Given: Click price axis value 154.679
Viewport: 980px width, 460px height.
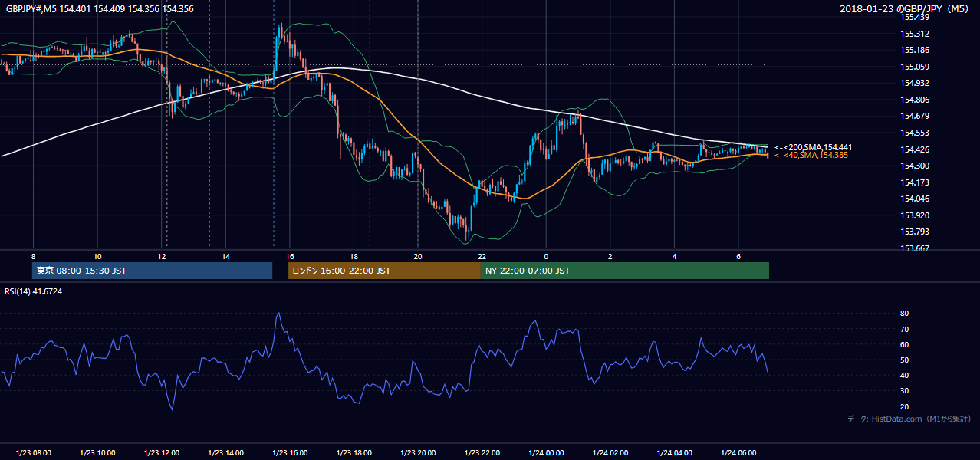Looking at the screenshot, I should pos(916,116).
